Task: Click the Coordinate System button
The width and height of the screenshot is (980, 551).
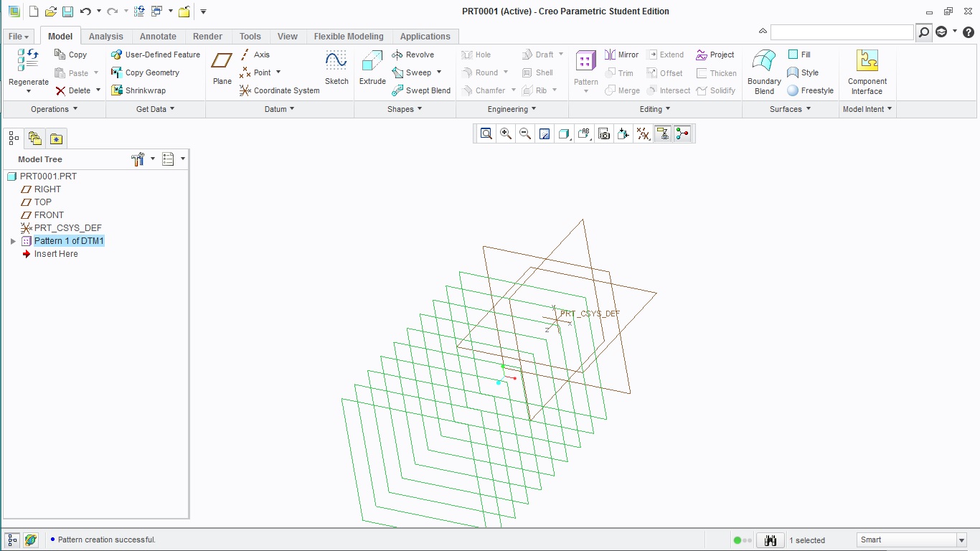Action: 279,90
